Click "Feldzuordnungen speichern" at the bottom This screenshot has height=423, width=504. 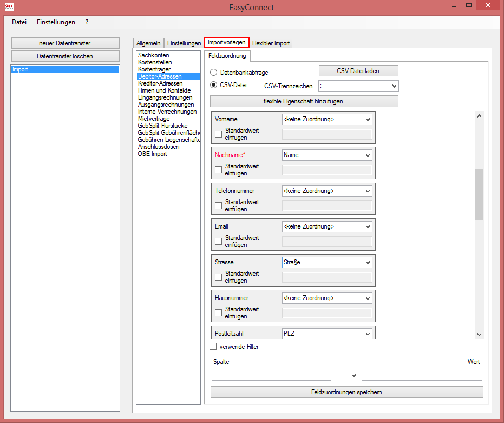pos(346,392)
